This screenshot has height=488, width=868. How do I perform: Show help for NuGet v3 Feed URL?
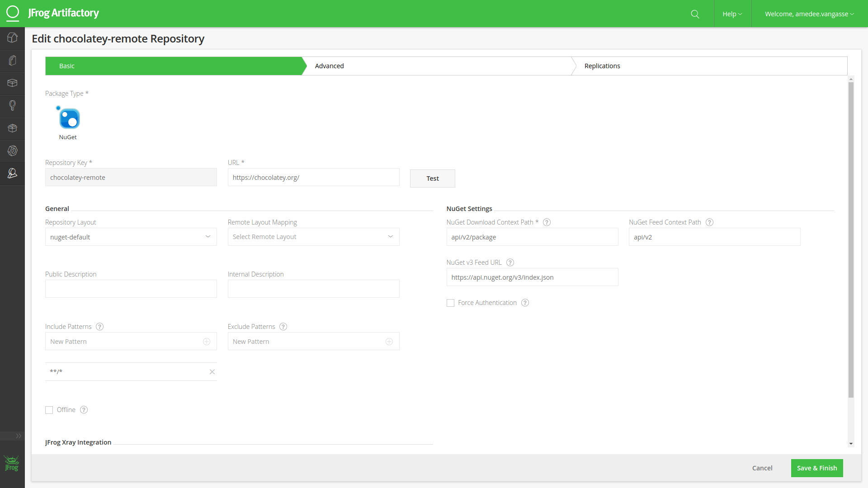pos(510,263)
